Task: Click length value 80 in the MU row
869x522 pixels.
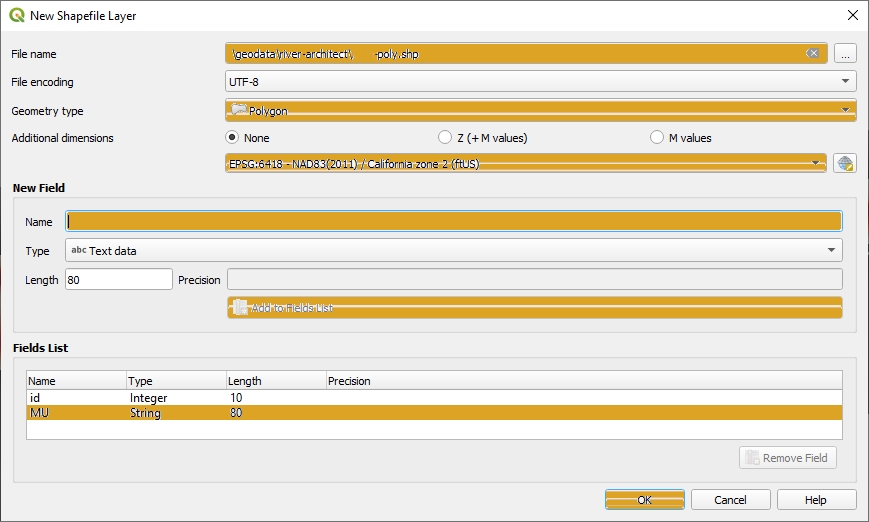Action: [236, 412]
